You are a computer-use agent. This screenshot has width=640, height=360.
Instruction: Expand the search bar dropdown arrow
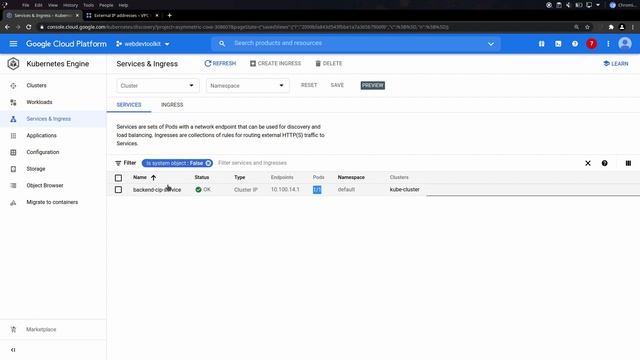tap(491, 44)
